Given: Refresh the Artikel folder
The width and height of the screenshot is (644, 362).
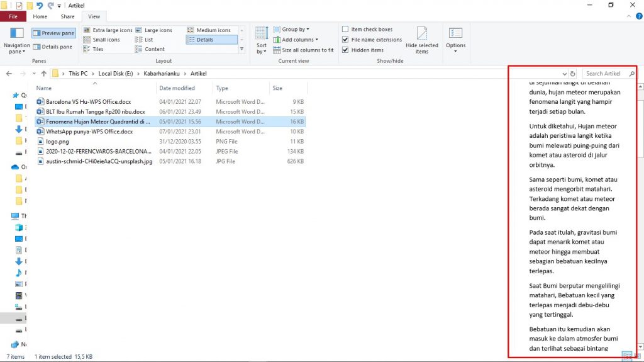Looking at the screenshot, I should point(572,74).
